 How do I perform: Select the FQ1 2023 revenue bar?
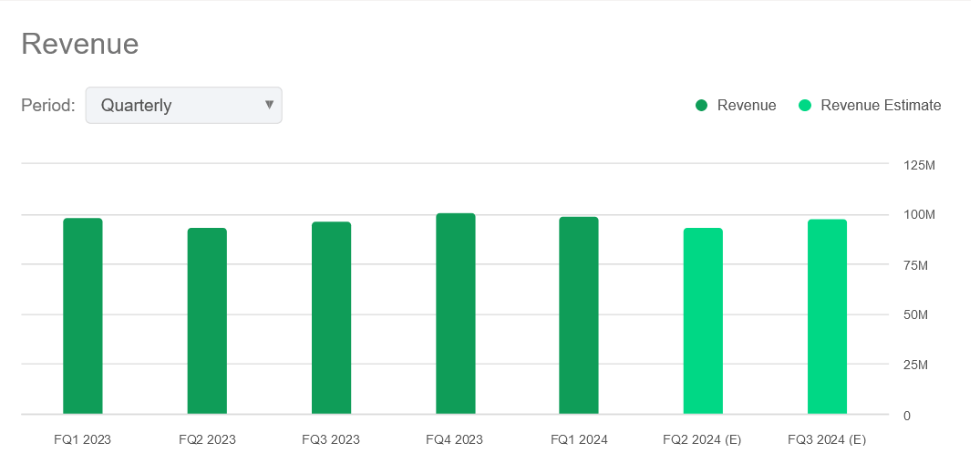(82, 315)
